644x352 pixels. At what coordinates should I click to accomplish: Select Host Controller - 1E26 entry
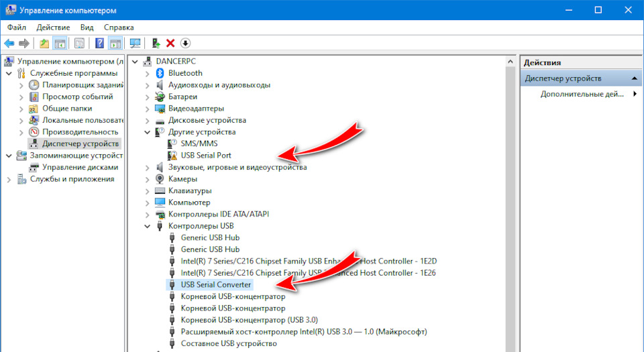308,273
